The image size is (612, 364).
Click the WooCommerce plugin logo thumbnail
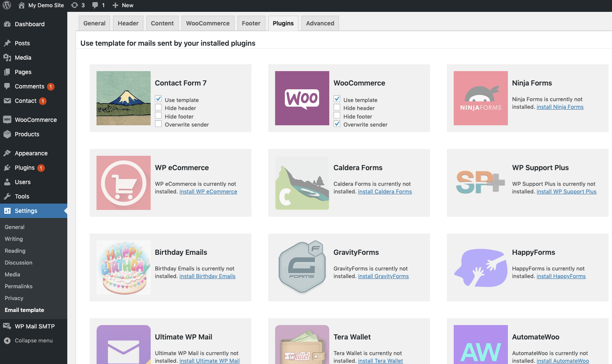pos(302,98)
